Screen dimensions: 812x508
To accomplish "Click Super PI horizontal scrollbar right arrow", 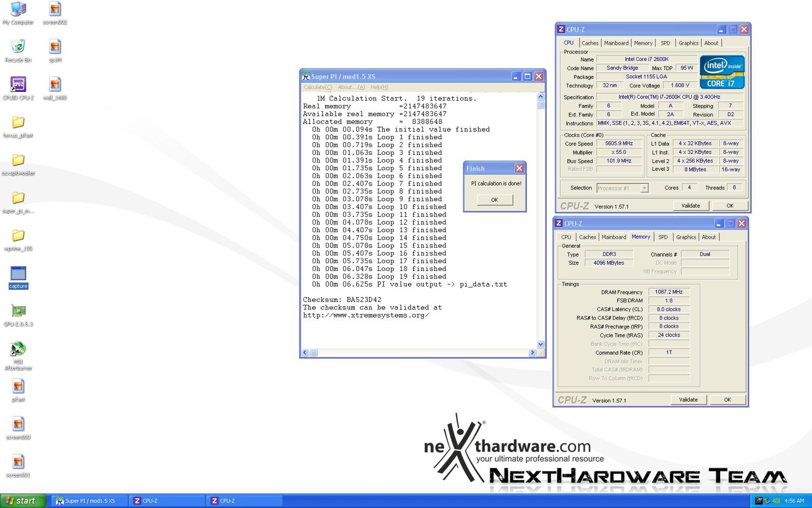I will point(532,353).
